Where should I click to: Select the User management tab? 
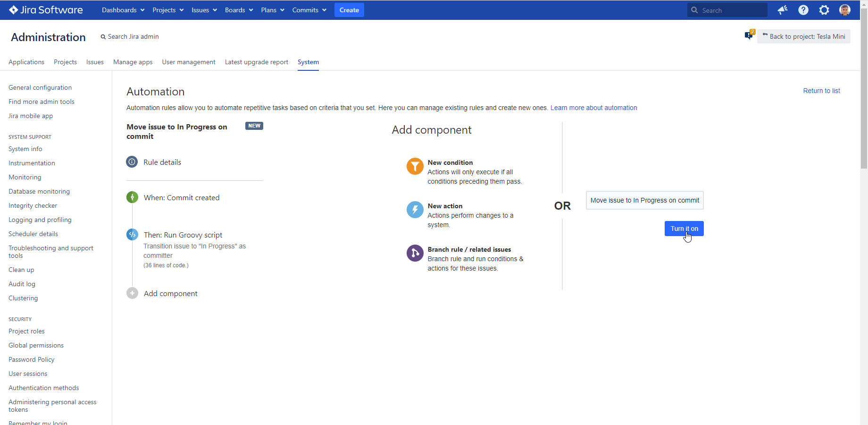click(188, 62)
